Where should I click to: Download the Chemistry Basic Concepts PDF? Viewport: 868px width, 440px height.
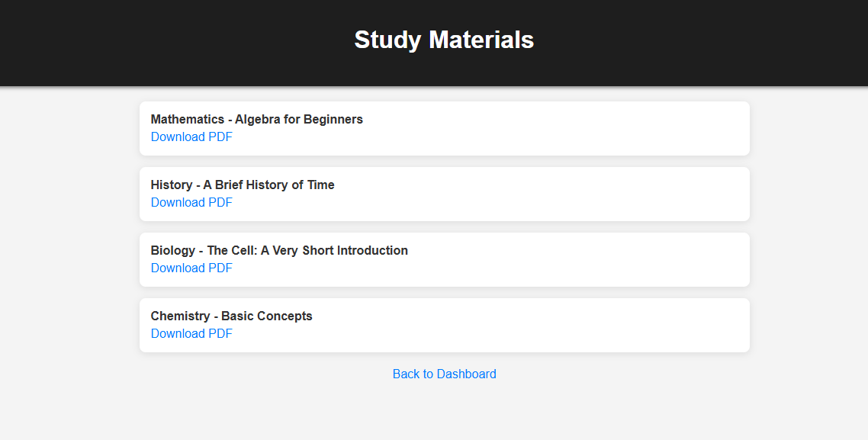point(191,334)
